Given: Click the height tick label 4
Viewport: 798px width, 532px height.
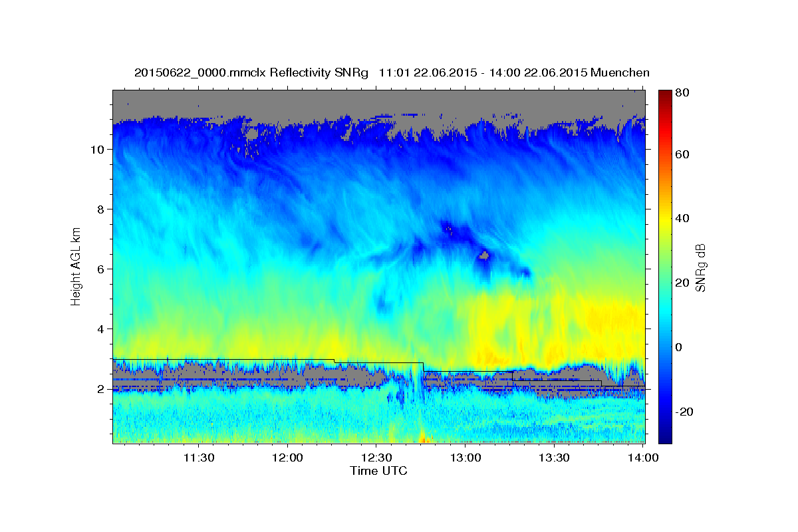Looking at the screenshot, I should (99, 329).
